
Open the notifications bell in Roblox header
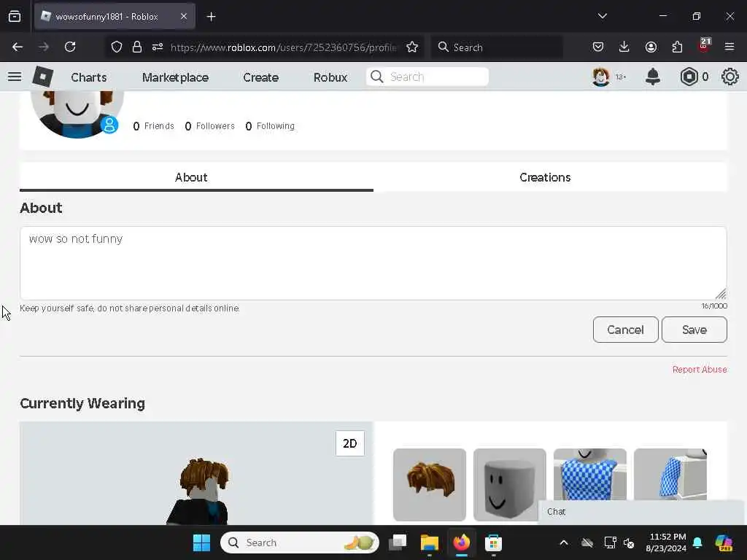653,77
